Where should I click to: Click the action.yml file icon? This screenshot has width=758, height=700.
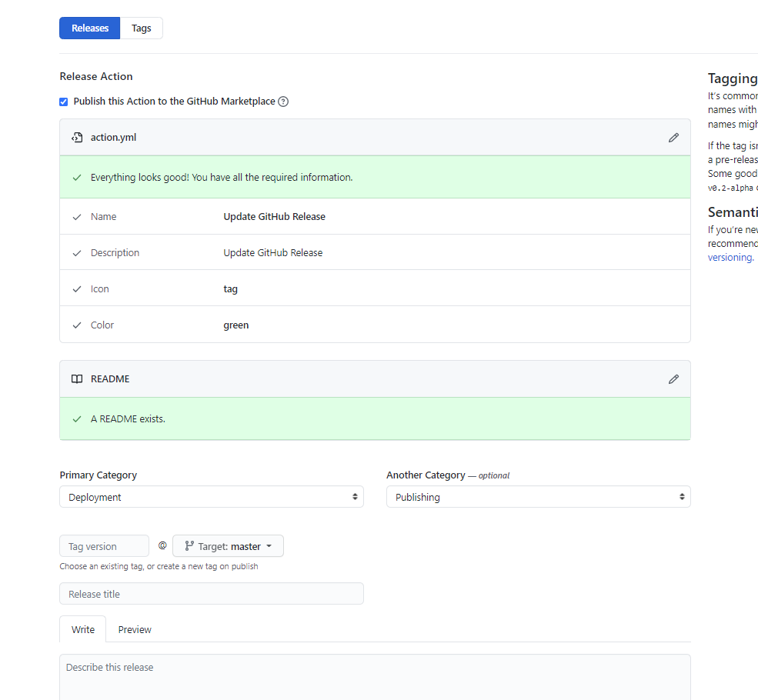(x=77, y=137)
